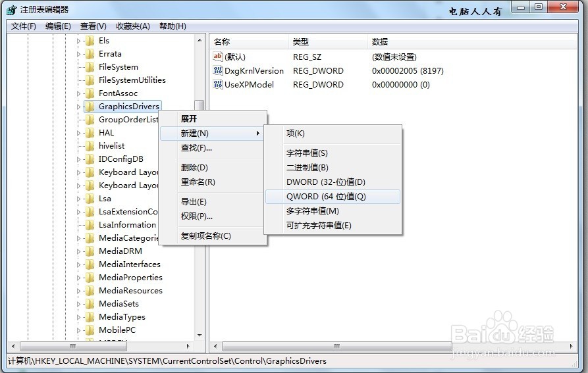Choose 复制项名称(C) in the context menu
Screen dimensions: 588x373
point(213,236)
